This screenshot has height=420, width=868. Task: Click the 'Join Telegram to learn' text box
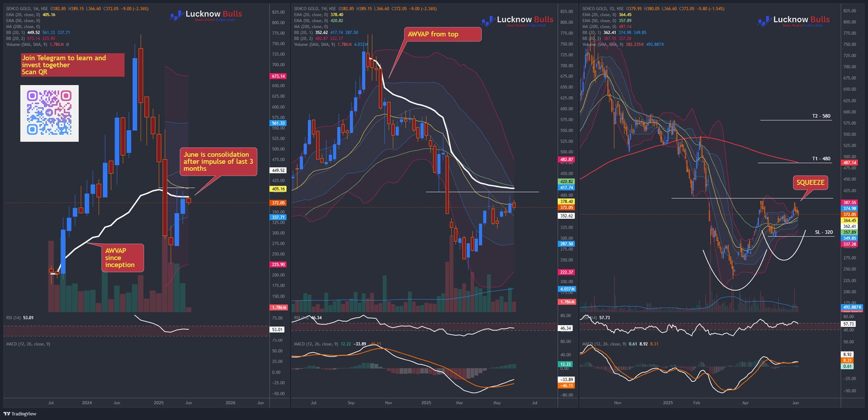[x=72, y=65]
